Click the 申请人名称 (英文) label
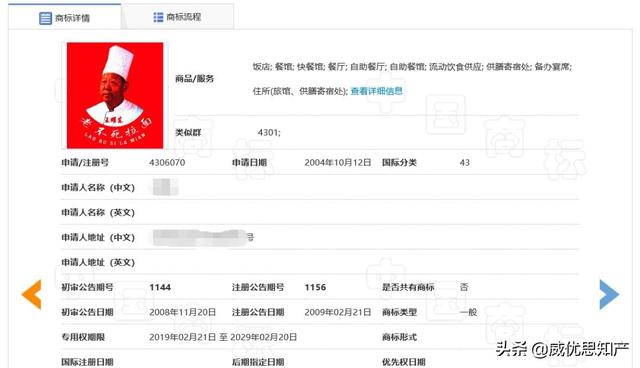Screen dimensions: 640x368 click(x=98, y=213)
